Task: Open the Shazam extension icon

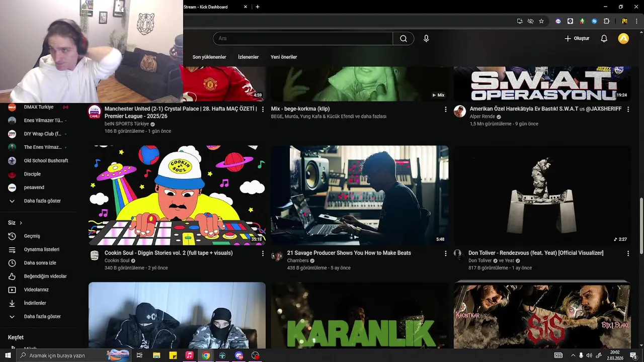Action: pyautogui.click(x=594, y=21)
